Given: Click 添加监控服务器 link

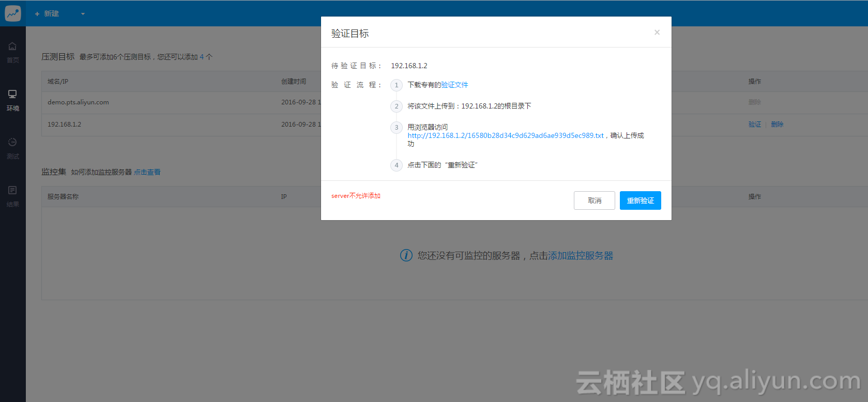Looking at the screenshot, I should click(581, 256).
